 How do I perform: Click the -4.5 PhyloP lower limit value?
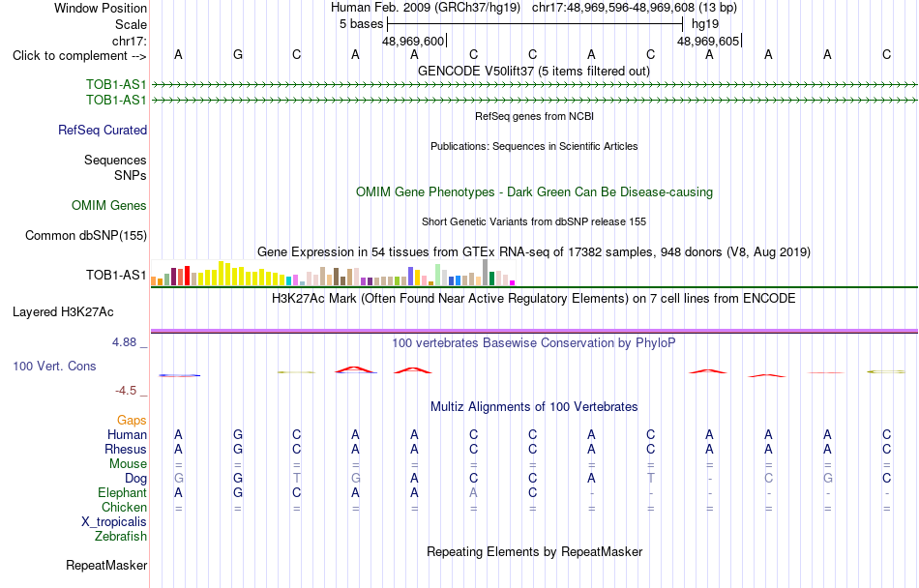[126, 391]
